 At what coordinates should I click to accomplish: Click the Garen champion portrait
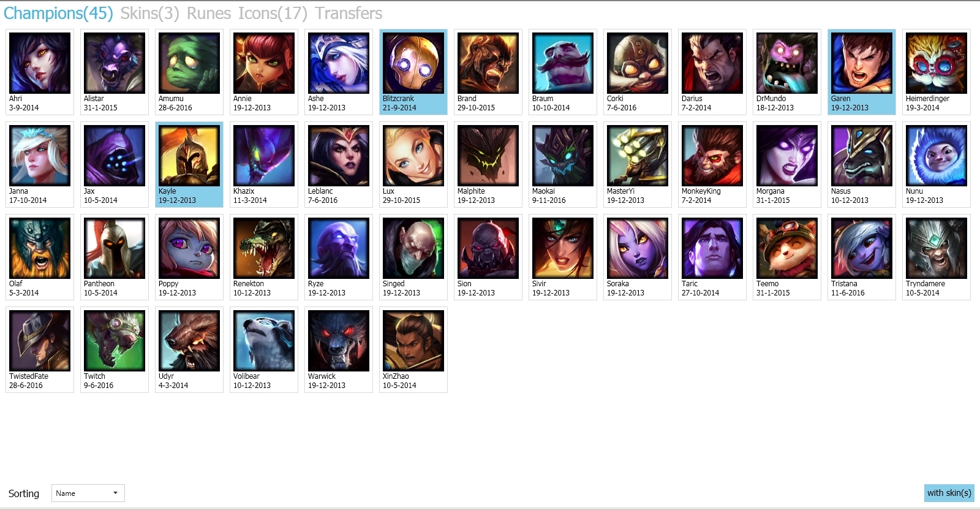(x=862, y=63)
